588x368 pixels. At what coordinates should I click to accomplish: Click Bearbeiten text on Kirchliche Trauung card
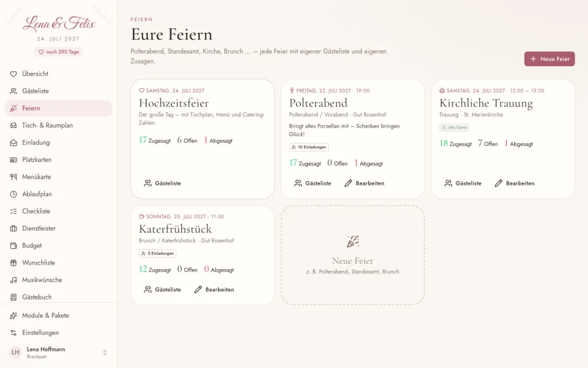[520, 183]
